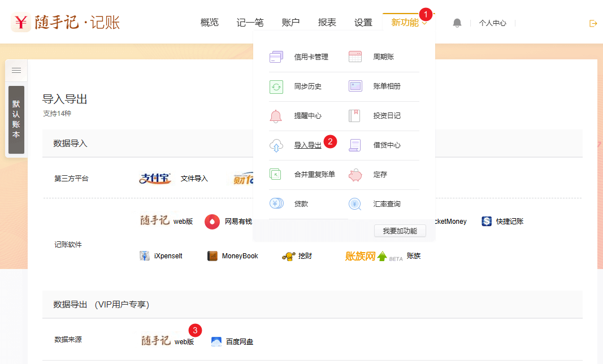Click the sync history icon
The height and width of the screenshot is (364, 603).
(276, 86)
